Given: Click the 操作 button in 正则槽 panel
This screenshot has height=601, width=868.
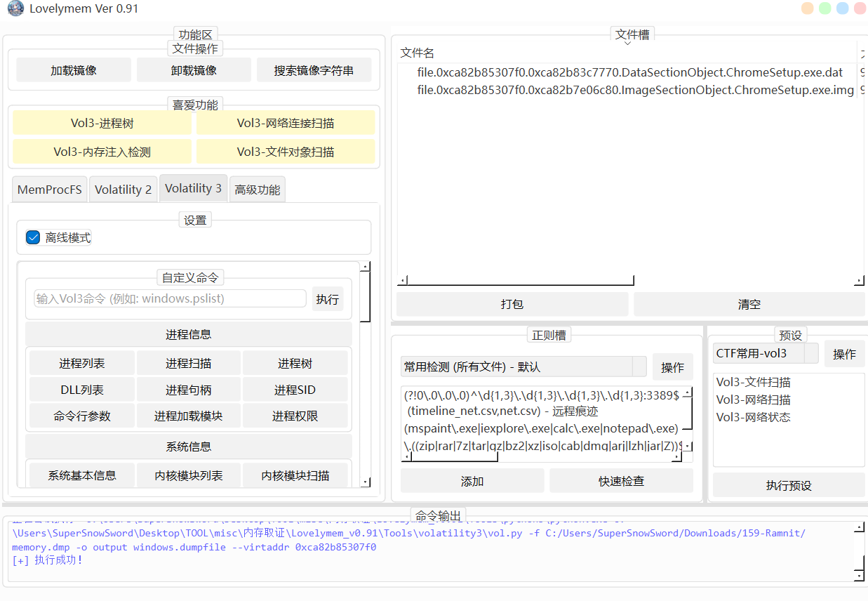Looking at the screenshot, I should 672,367.
